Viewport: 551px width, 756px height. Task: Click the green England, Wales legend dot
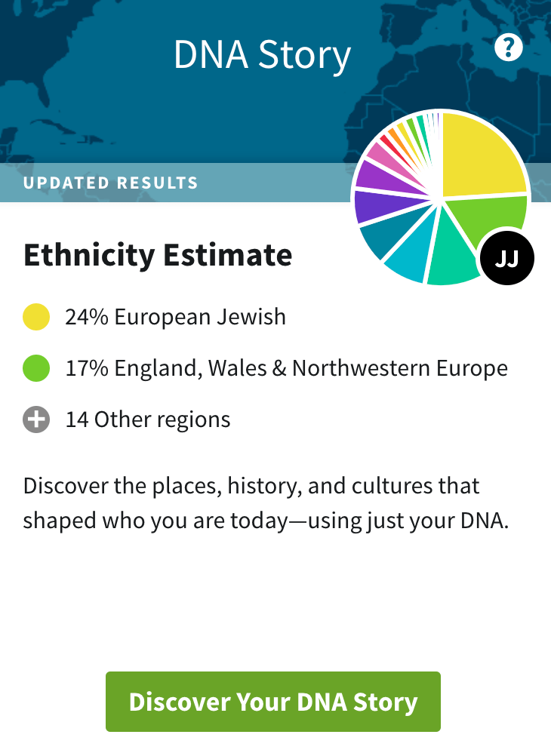click(36, 368)
